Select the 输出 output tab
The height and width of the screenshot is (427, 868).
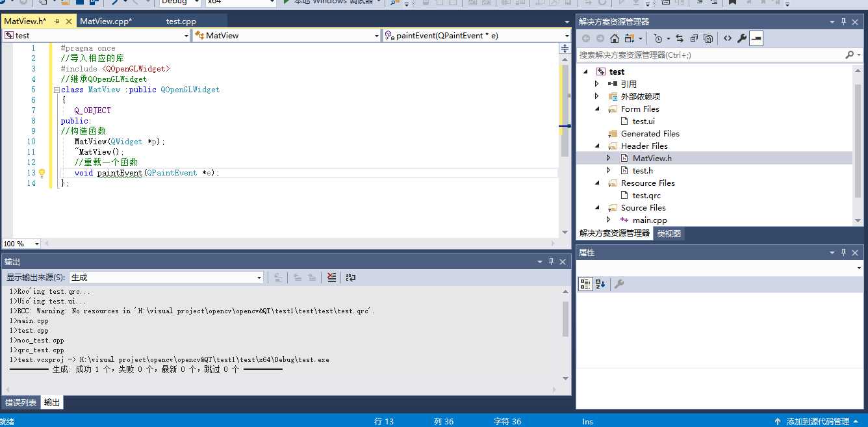point(52,402)
